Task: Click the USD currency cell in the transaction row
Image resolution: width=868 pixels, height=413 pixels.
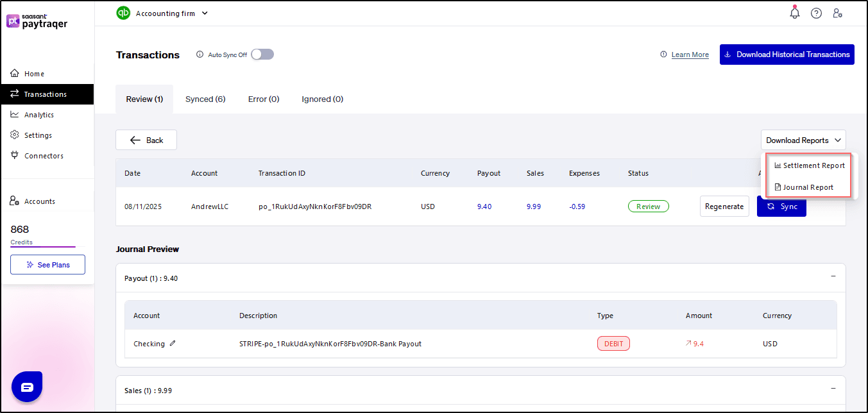Action: pos(428,206)
